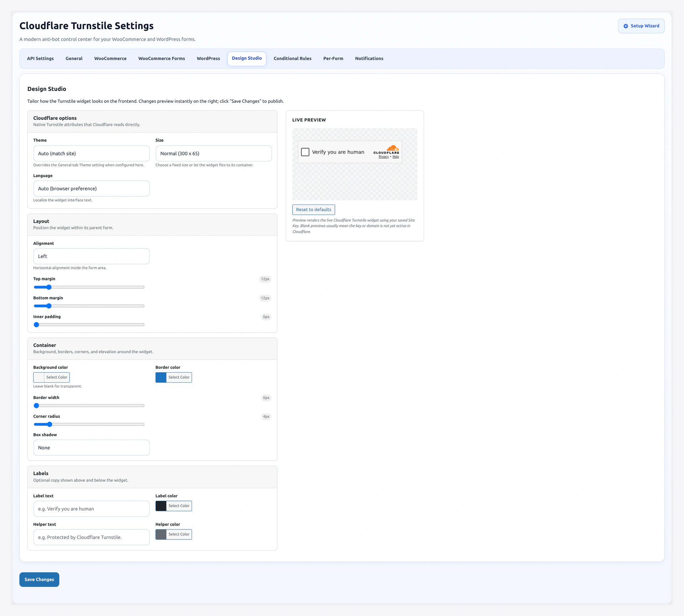Open the Language dropdown

(92, 188)
